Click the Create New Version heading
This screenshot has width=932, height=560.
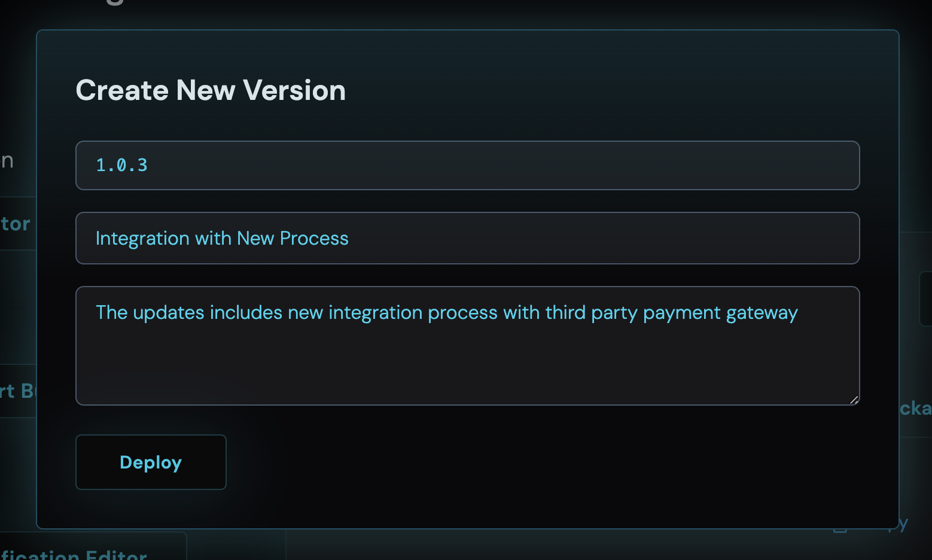coord(211,90)
